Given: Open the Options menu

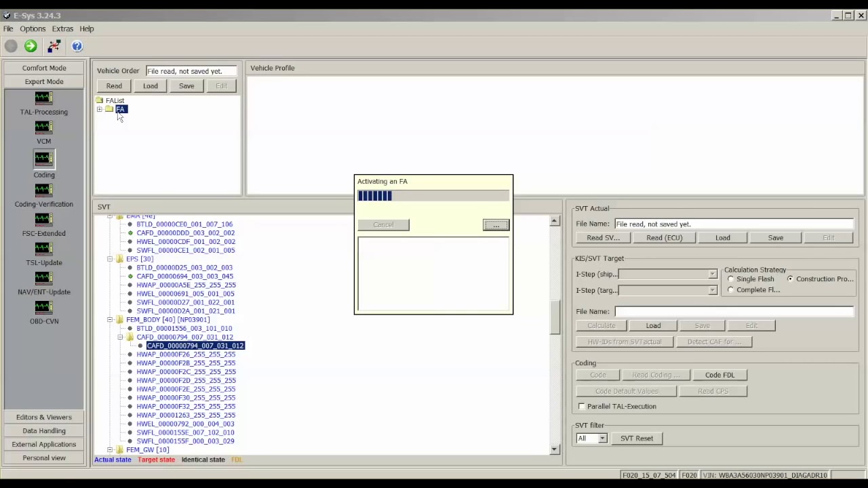Looking at the screenshot, I should point(33,28).
